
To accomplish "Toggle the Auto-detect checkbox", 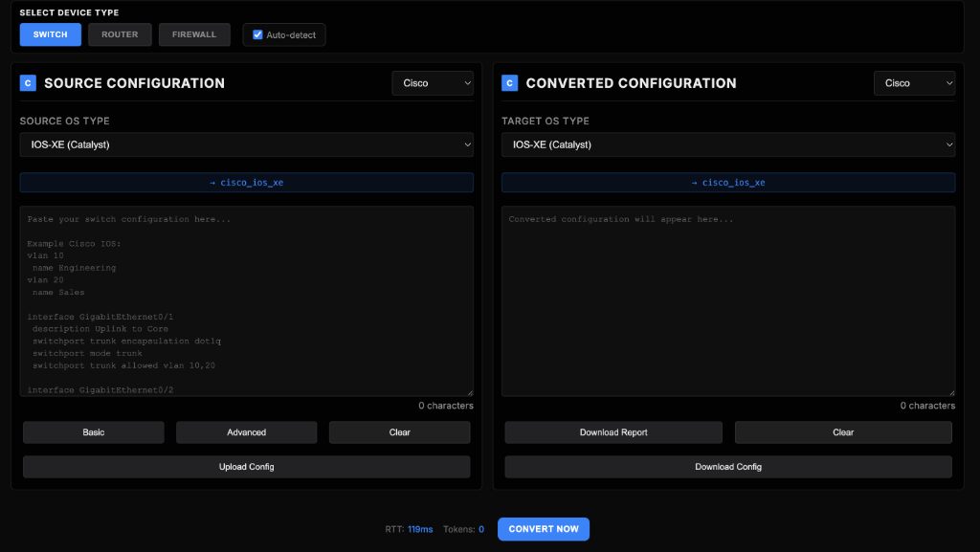I will tap(256, 33).
